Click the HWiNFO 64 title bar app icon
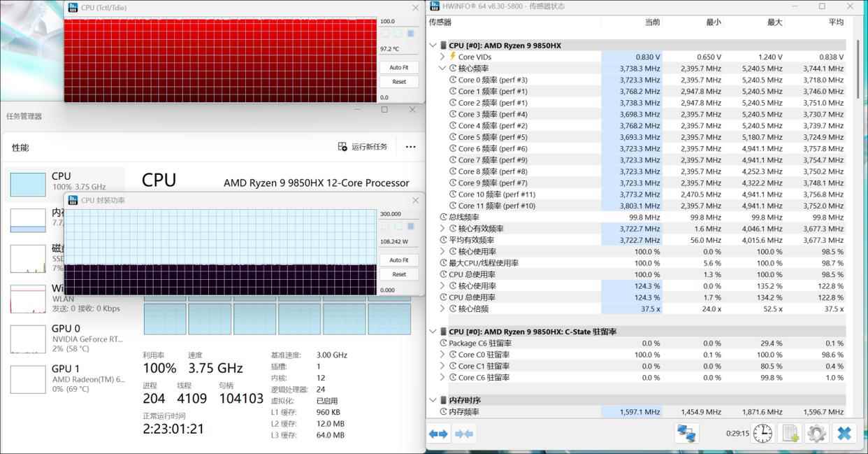The height and width of the screenshot is (454, 868). [435, 6]
